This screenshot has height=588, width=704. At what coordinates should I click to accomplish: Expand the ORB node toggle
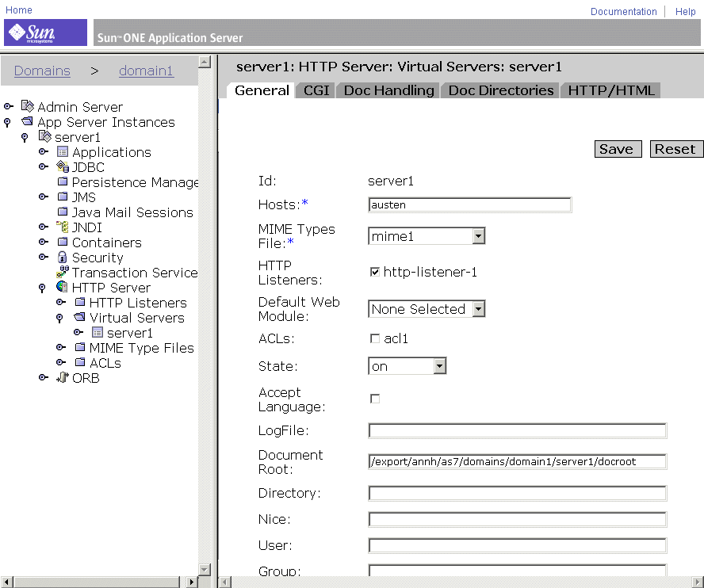coord(44,377)
